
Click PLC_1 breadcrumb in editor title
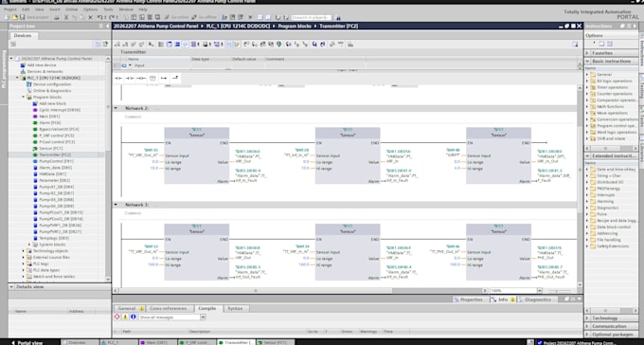(x=238, y=26)
